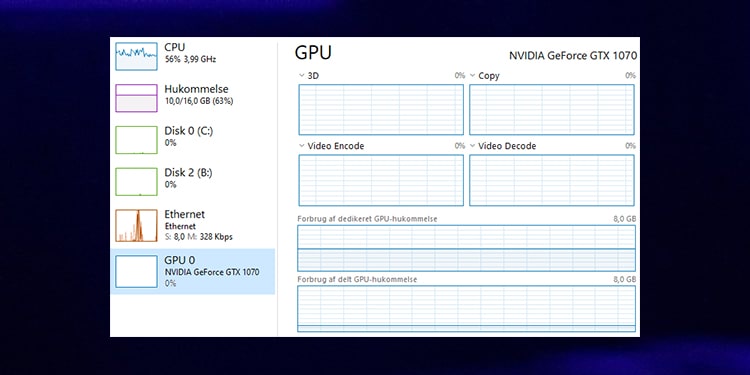Click the Video Encode usage graph
750x375 pixels.
[x=381, y=180]
